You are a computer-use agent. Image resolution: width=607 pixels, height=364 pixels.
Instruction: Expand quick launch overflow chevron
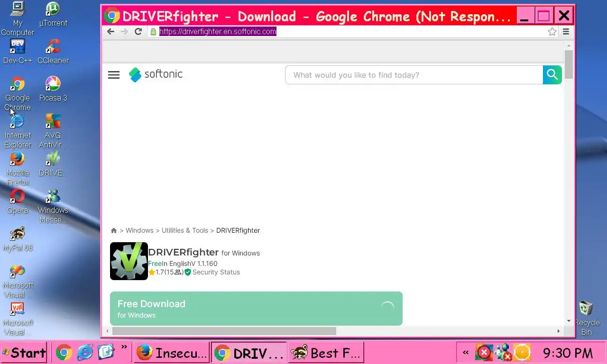click(x=124, y=347)
